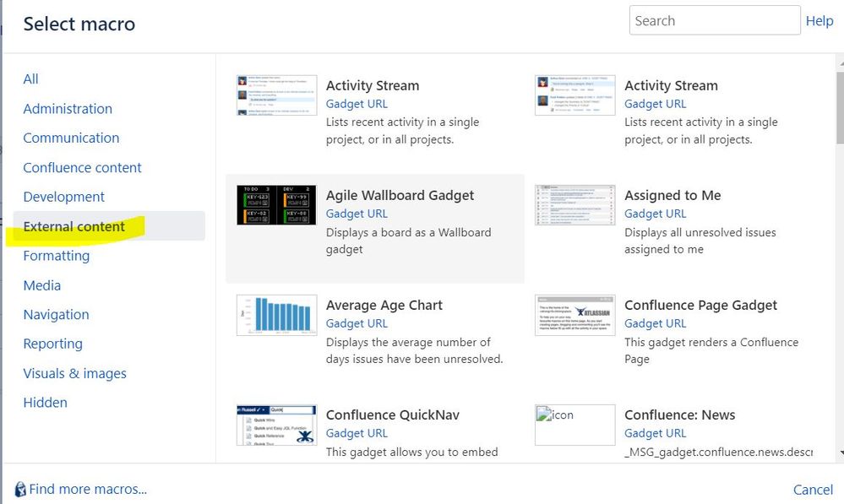The width and height of the screenshot is (844, 504).
Task: Click the macro list vertical scrollbar
Action: click(841, 107)
